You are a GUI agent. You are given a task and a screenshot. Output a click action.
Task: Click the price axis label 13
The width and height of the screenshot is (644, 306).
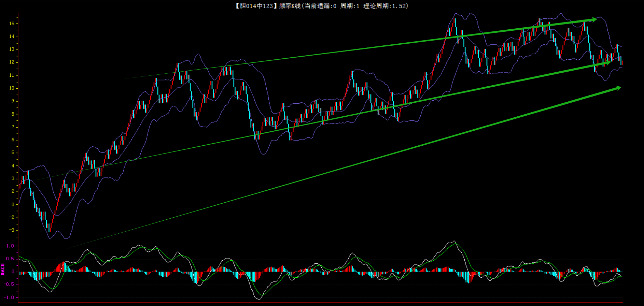(12, 49)
